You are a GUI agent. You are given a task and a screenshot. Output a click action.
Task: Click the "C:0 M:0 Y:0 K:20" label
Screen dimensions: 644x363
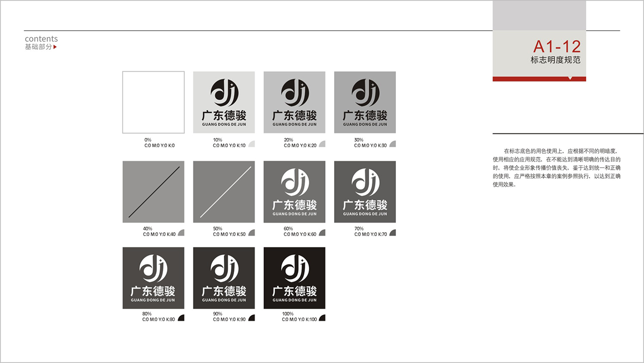click(300, 146)
